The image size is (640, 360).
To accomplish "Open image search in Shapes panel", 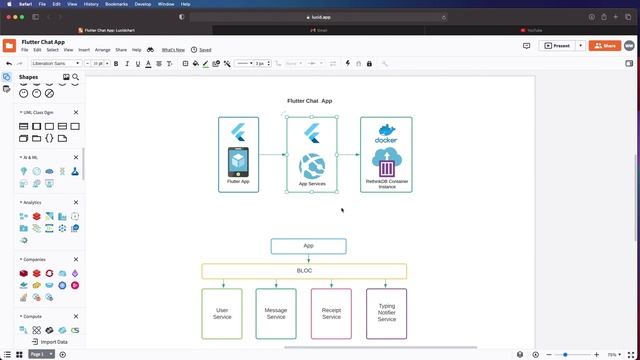I will click(66, 77).
